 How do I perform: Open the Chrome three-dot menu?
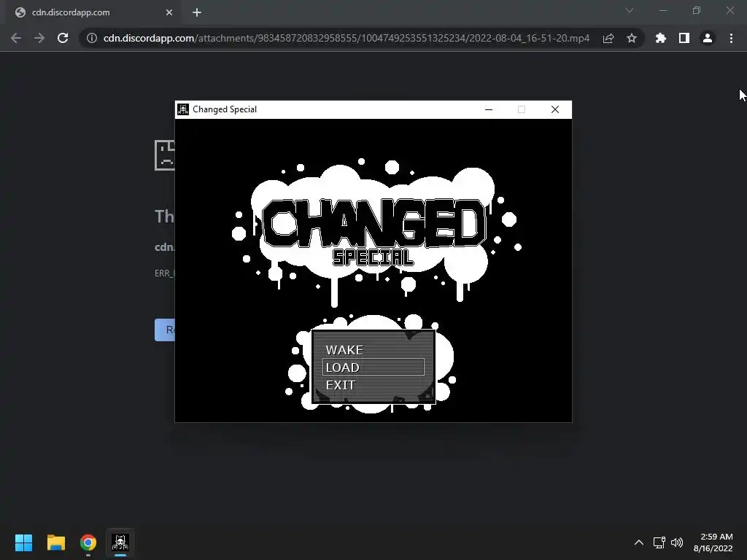pyautogui.click(x=731, y=38)
